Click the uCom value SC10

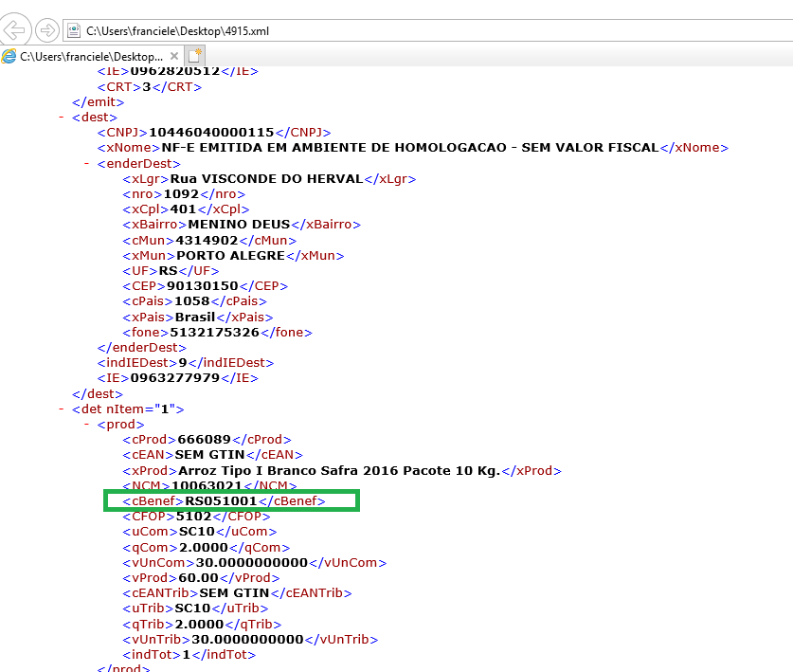tap(197, 532)
